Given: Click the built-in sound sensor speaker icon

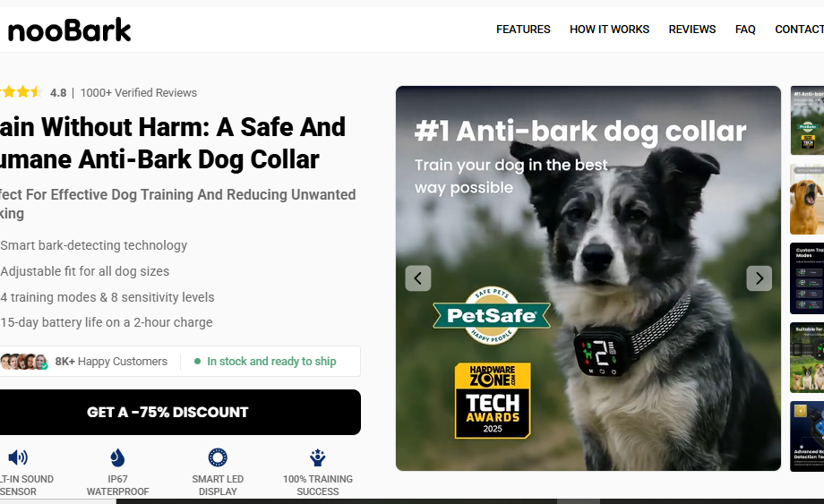Looking at the screenshot, I should coord(19,457).
